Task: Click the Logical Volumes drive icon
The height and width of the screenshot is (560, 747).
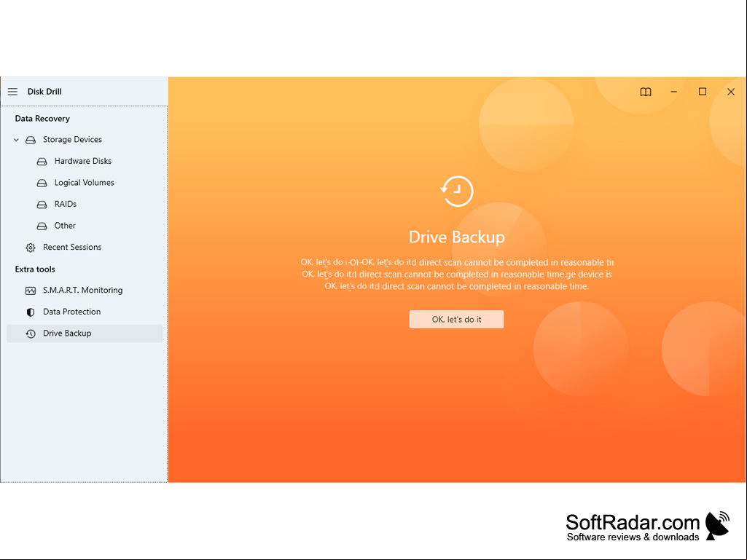Action: click(x=42, y=183)
